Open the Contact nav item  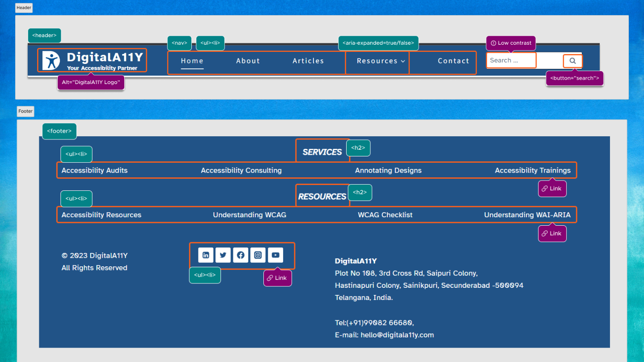coord(453,61)
